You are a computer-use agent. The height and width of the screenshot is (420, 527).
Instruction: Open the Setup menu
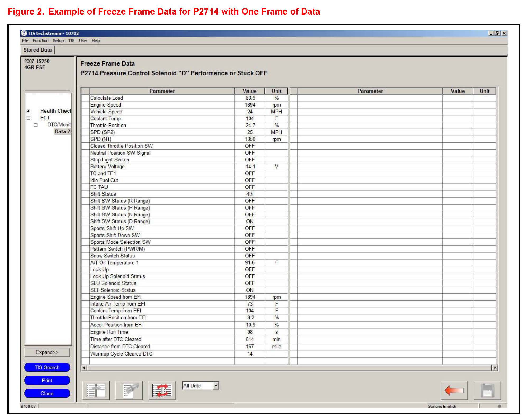58,41
